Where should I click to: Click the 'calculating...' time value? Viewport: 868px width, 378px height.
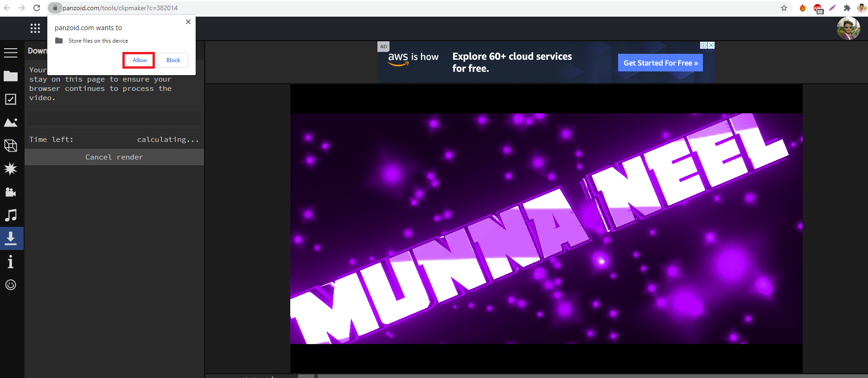coord(168,140)
